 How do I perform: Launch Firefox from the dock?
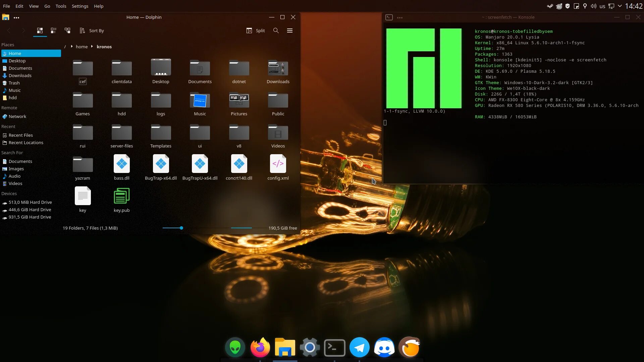click(x=260, y=347)
